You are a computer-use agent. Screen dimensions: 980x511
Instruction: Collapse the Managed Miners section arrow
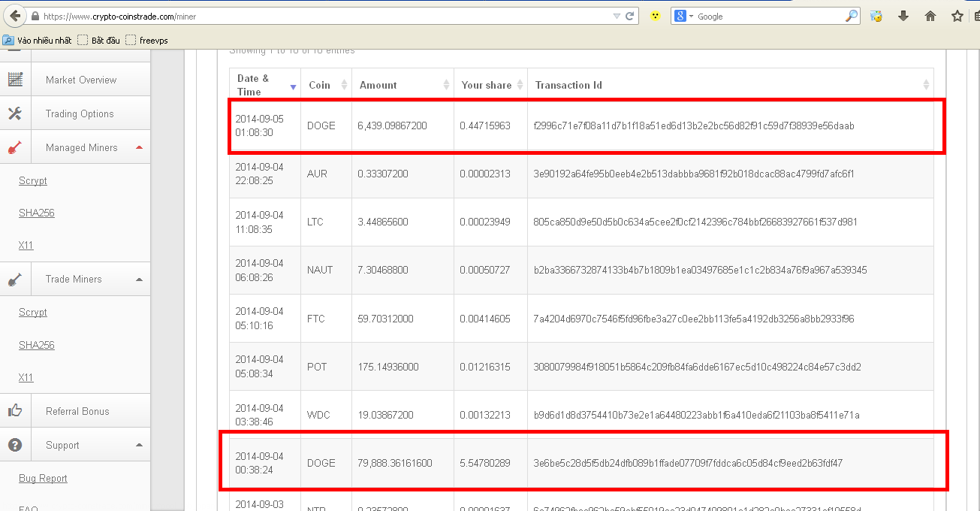point(139,147)
